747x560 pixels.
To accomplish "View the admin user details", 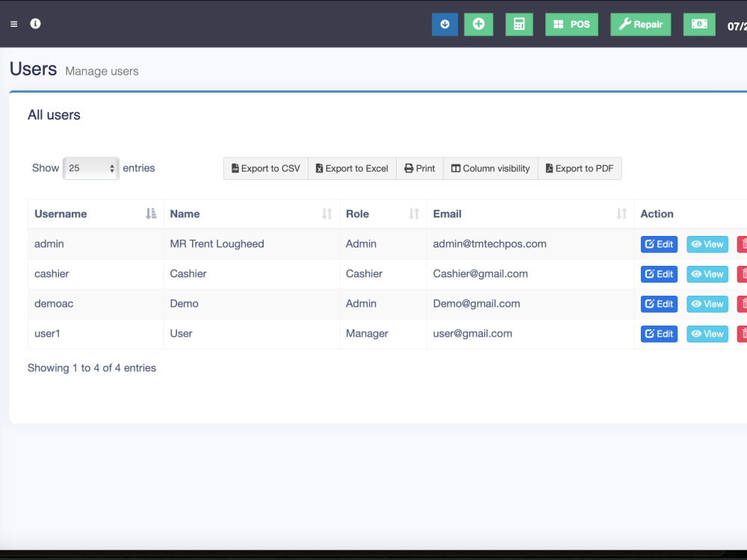I will click(707, 244).
